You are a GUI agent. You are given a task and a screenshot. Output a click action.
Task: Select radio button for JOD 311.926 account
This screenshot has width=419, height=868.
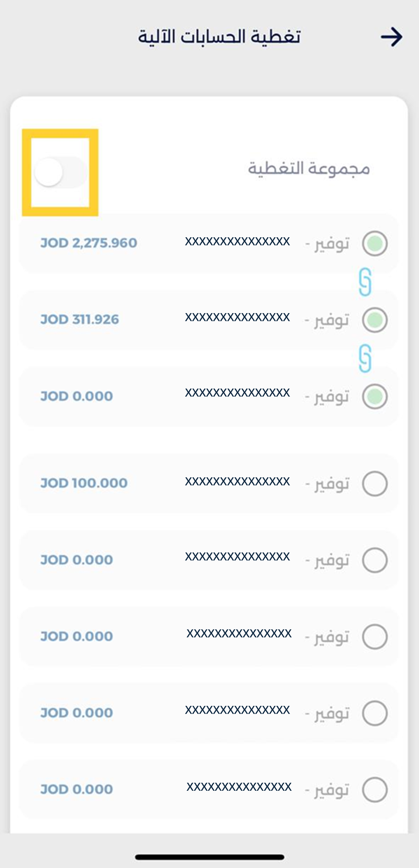coord(375,320)
